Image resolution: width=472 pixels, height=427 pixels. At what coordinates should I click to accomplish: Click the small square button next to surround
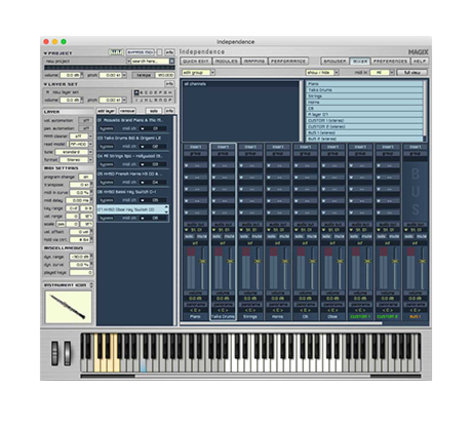tap(159, 52)
